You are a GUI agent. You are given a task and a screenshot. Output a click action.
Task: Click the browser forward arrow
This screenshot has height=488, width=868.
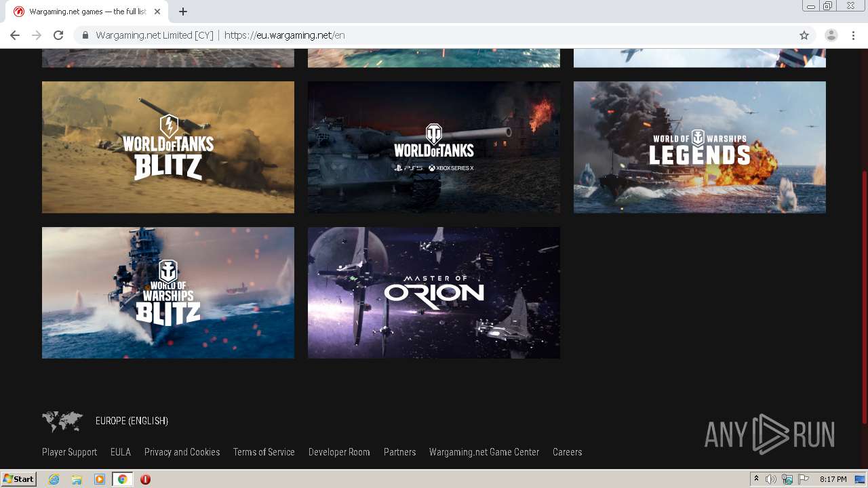[37, 35]
